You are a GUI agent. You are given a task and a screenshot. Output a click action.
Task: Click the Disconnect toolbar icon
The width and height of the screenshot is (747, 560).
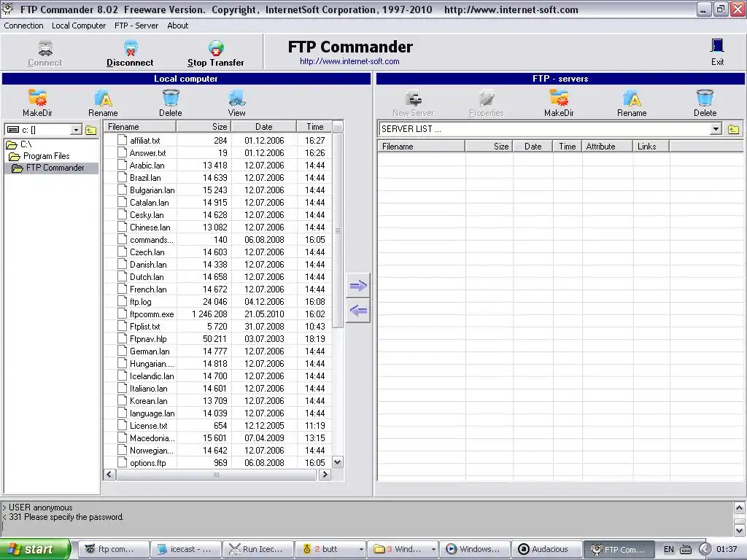coord(130,48)
